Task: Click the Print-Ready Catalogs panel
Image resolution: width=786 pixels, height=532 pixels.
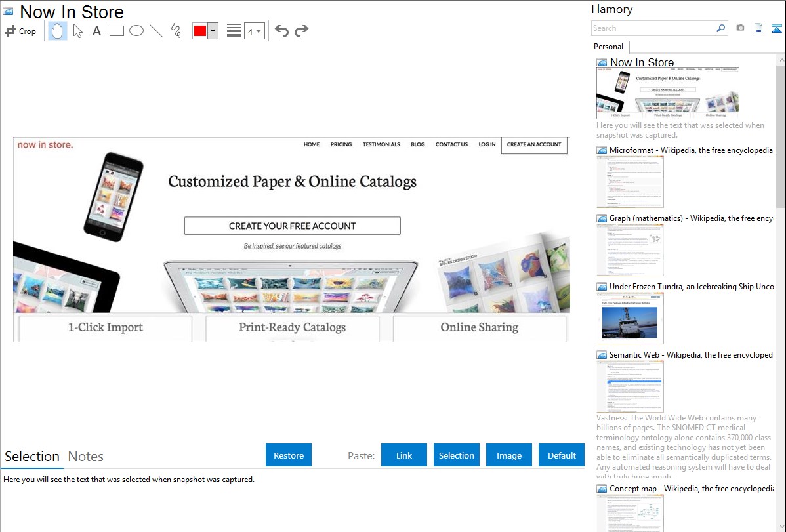Action: tap(292, 328)
